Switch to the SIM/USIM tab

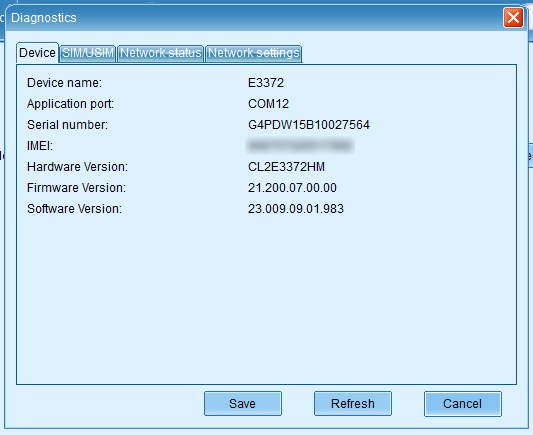pyautogui.click(x=88, y=53)
